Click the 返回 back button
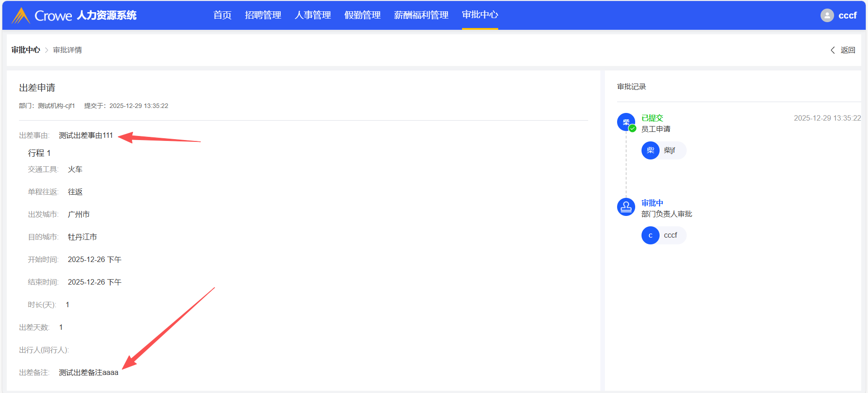868x393 pixels. [x=843, y=50]
